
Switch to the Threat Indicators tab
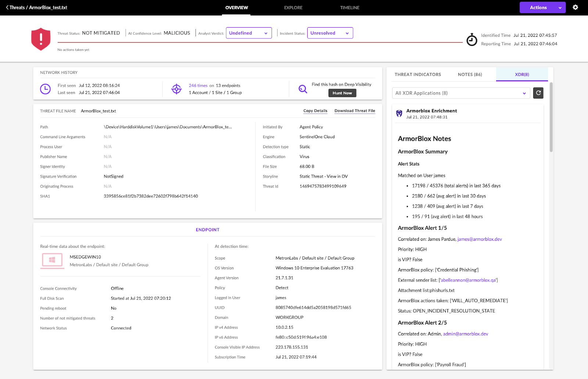pos(417,74)
